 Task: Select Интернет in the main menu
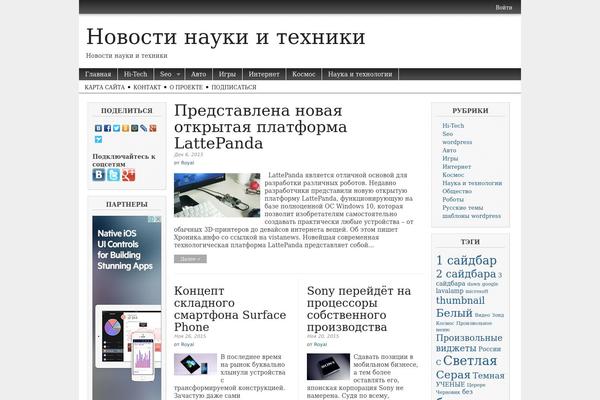click(x=264, y=74)
